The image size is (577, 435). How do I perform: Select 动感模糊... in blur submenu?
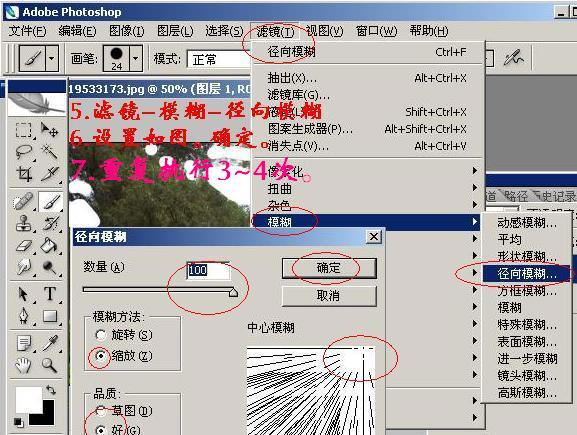pos(527,222)
